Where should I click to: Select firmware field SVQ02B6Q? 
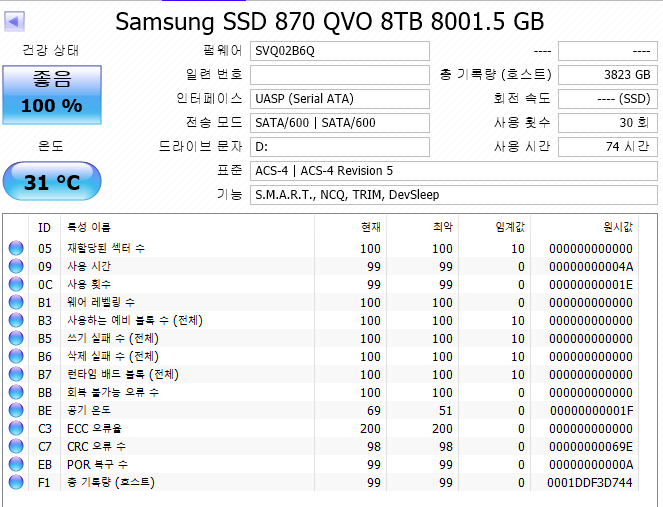340,51
